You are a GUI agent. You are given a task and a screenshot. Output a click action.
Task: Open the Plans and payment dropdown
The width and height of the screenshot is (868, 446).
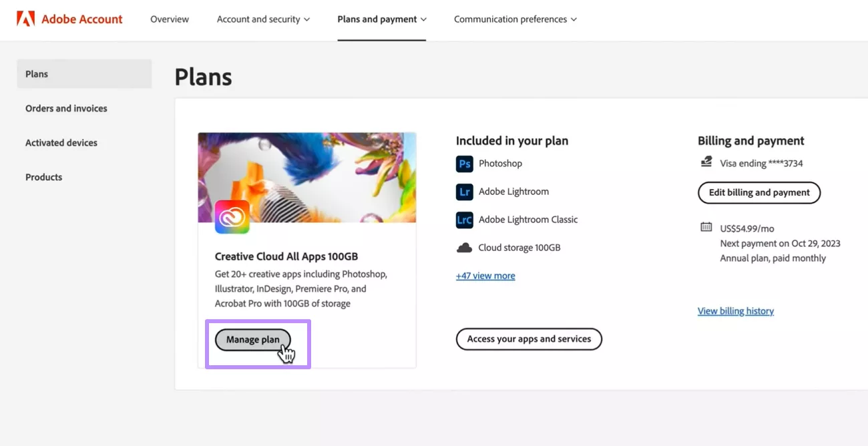tap(381, 19)
